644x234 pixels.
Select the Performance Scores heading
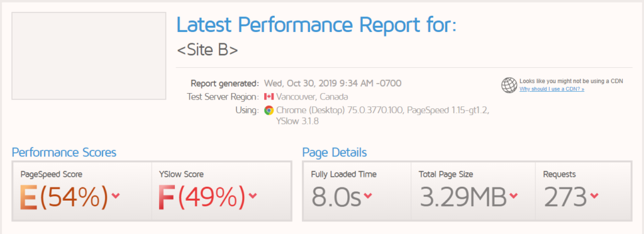[64, 153]
